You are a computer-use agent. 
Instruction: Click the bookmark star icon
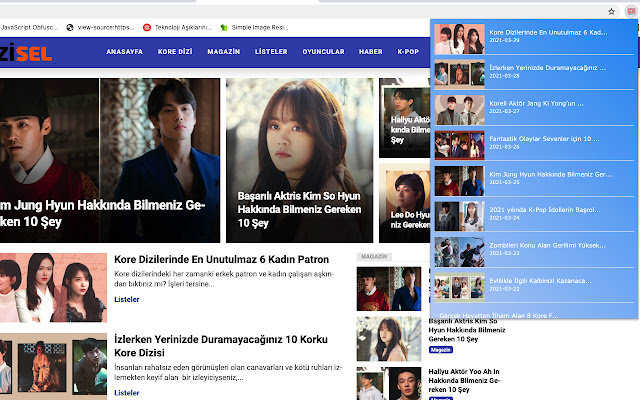pyautogui.click(x=611, y=11)
